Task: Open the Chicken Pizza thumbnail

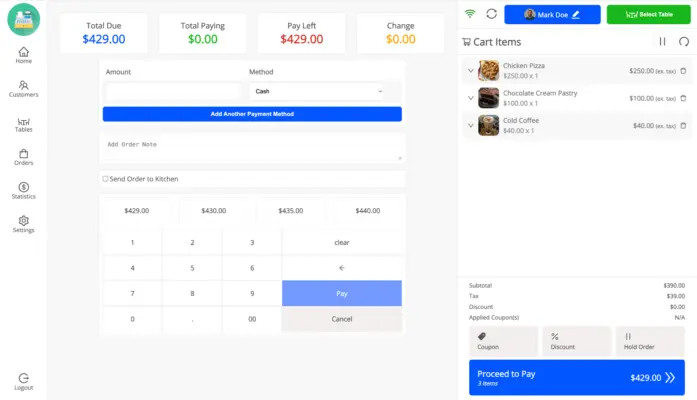Action: tap(489, 71)
